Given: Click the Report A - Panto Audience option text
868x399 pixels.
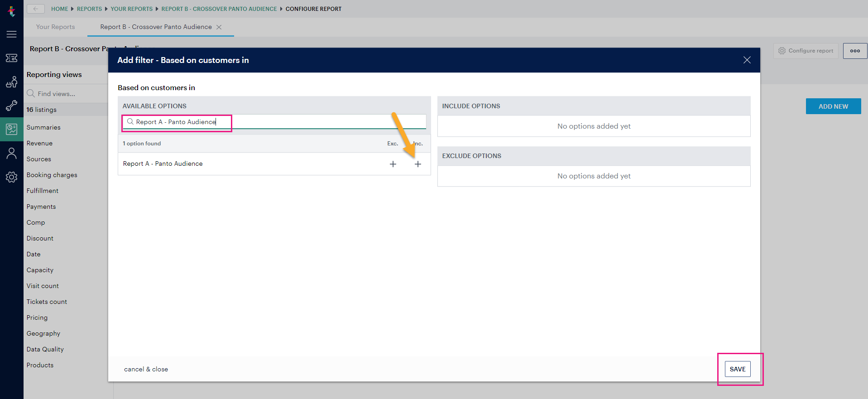Looking at the screenshot, I should click(163, 163).
